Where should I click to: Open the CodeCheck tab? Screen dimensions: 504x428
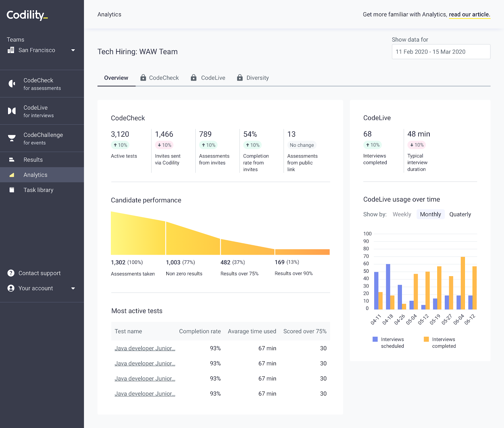(x=159, y=78)
